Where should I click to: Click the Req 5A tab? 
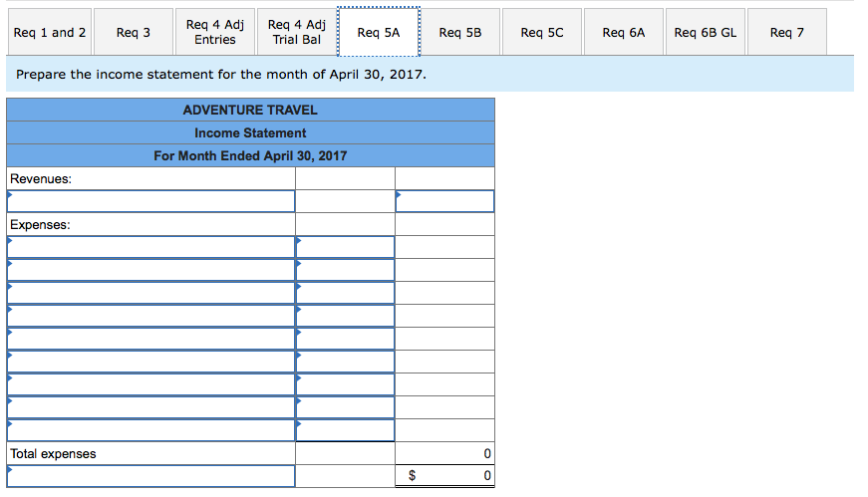tap(379, 32)
